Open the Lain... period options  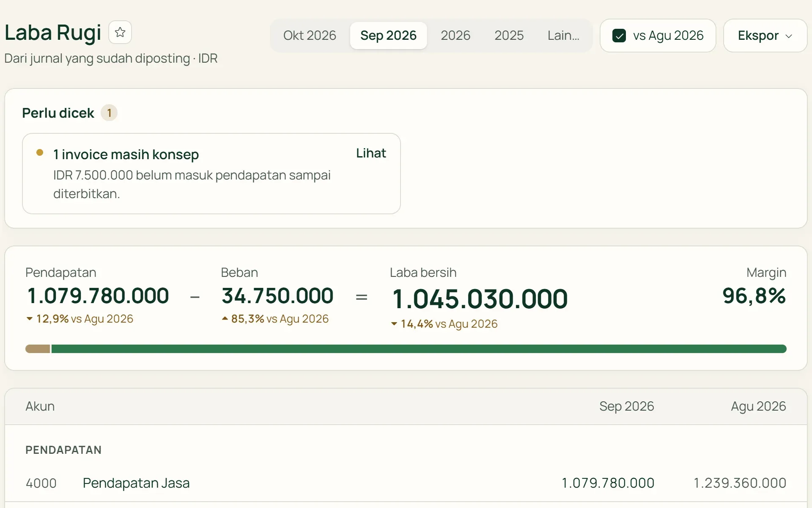pyautogui.click(x=563, y=36)
